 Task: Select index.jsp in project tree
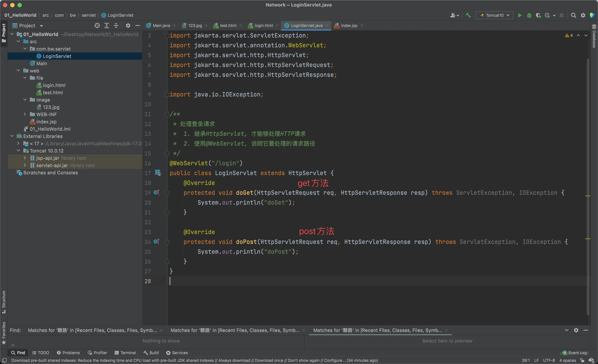click(46, 122)
